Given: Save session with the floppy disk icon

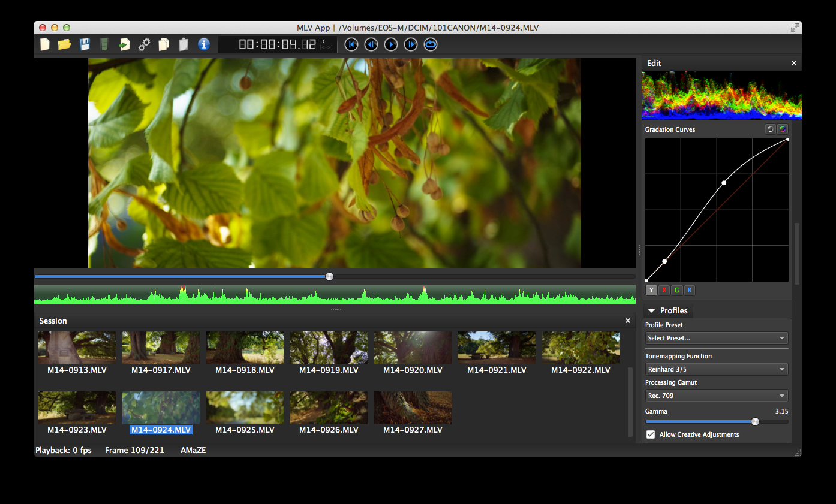Looking at the screenshot, I should [x=85, y=44].
